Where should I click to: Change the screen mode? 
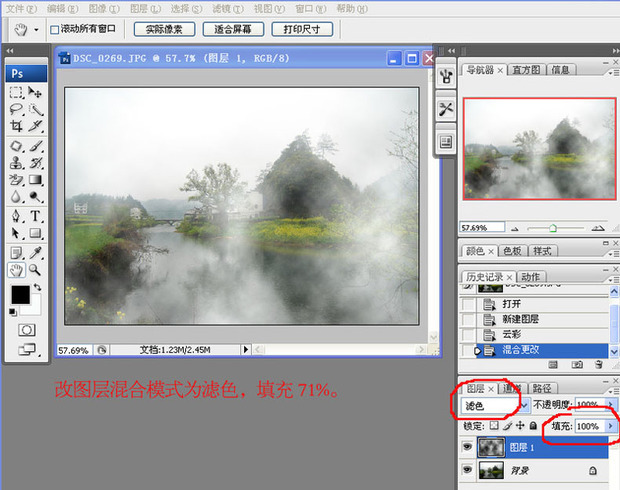click(27, 350)
